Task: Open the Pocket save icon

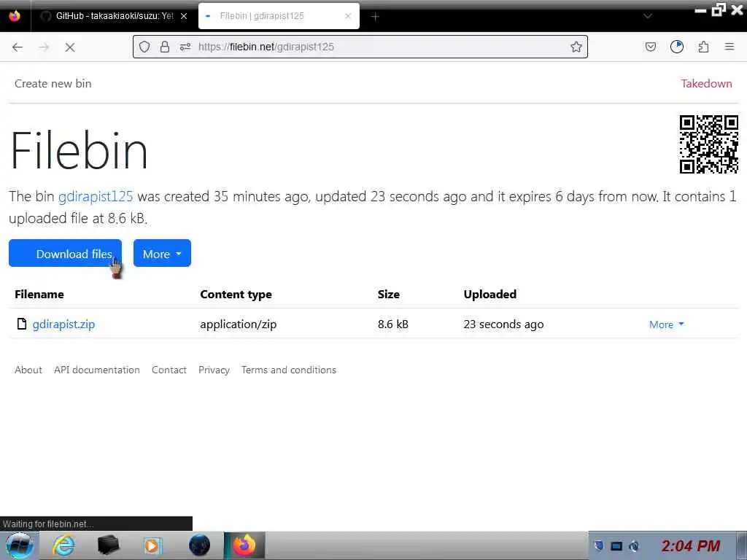Action: (650, 47)
